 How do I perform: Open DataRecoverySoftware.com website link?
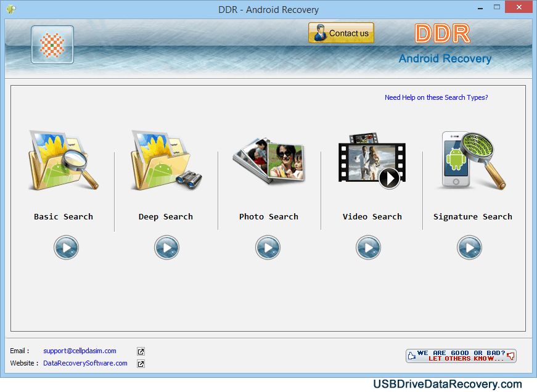(85, 363)
